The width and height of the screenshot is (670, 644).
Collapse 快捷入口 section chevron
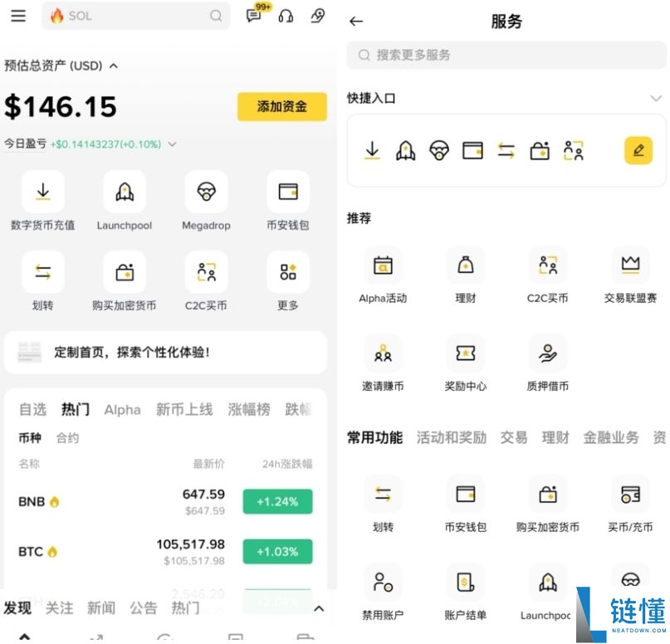click(x=656, y=98)
